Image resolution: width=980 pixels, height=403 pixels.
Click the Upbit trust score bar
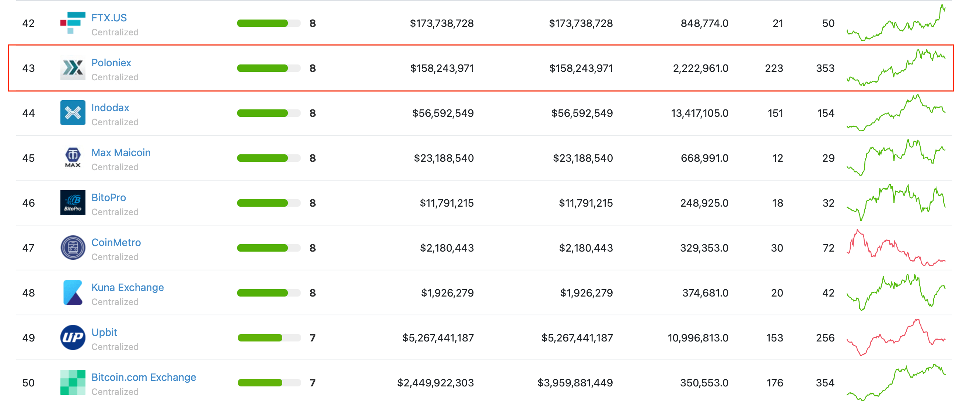[269, 338]
